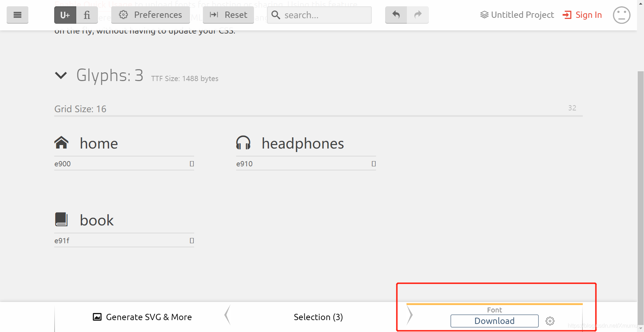Undo the last action
This screenshot has width=644, height=332.
pyautogui.click(x=396, y=15)
